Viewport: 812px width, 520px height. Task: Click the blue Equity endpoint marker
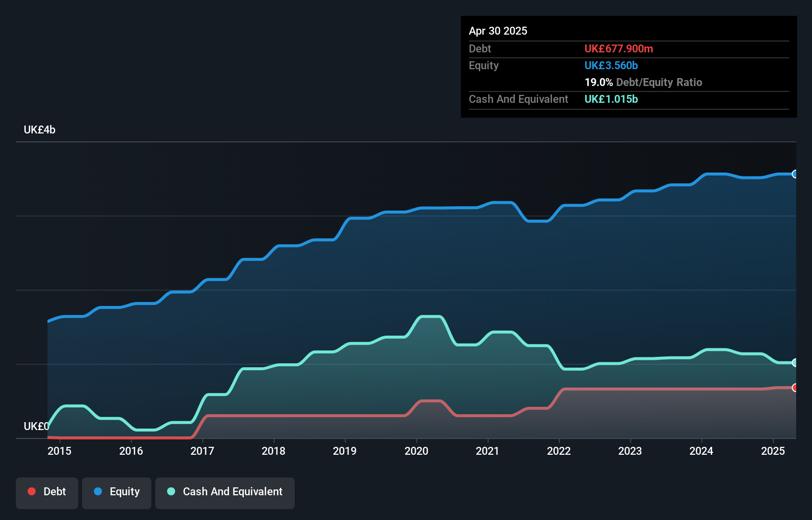[x=795, y=174]
